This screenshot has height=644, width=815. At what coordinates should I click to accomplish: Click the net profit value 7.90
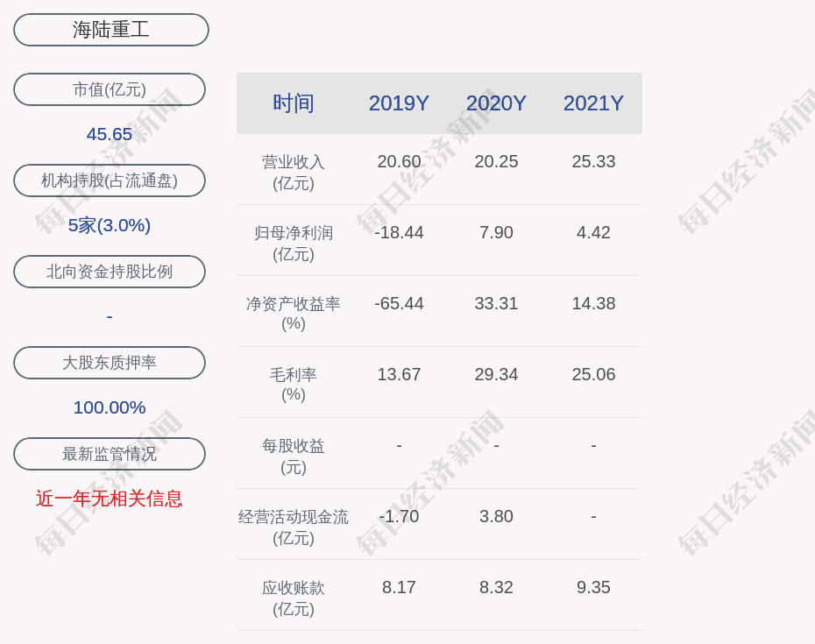[496, 232]
